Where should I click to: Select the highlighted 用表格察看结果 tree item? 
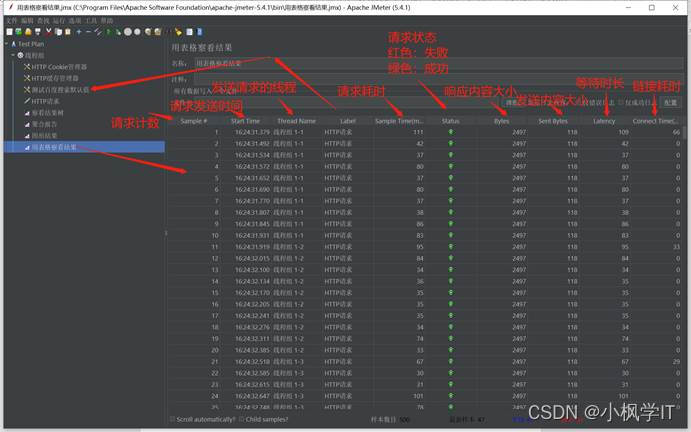(x=54, y=147)
